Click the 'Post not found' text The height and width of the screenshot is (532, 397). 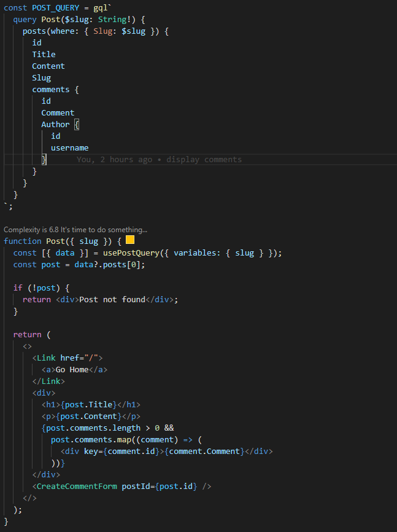click(112, 299)
